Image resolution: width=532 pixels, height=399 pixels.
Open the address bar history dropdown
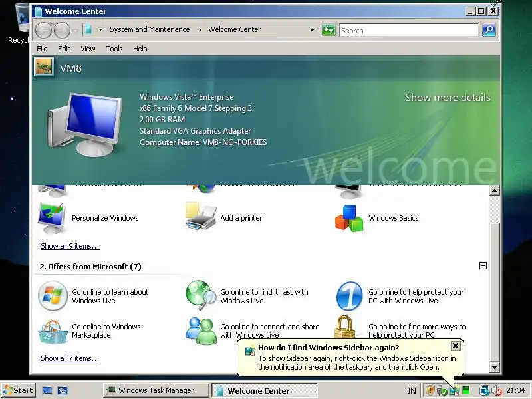[312, 30]
